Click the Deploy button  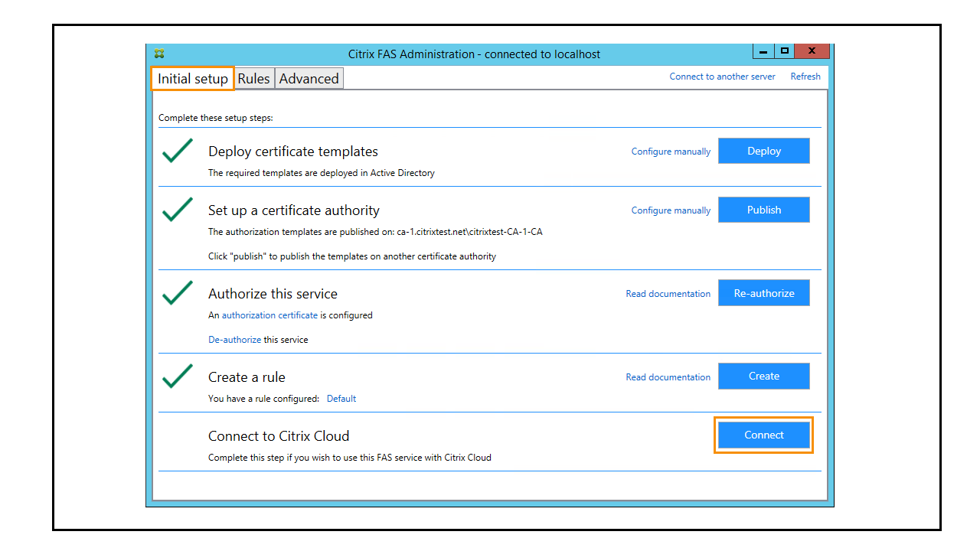[764, 151]
